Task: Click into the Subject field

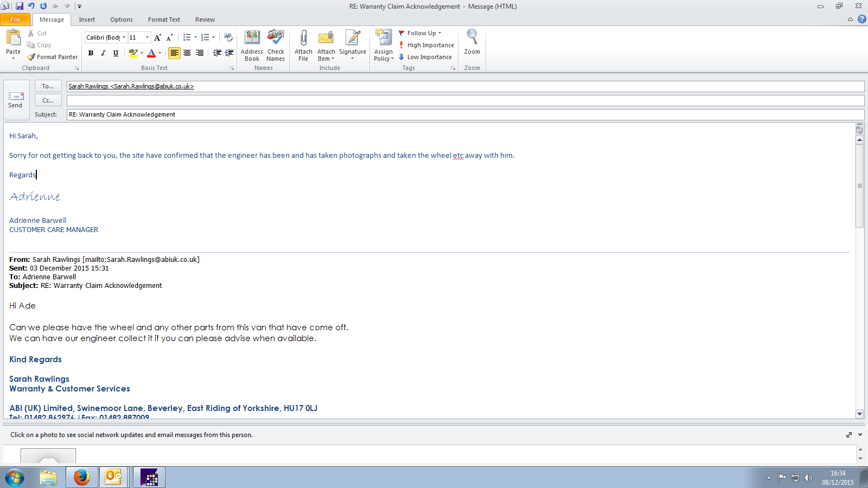Action: click(464, 114)
